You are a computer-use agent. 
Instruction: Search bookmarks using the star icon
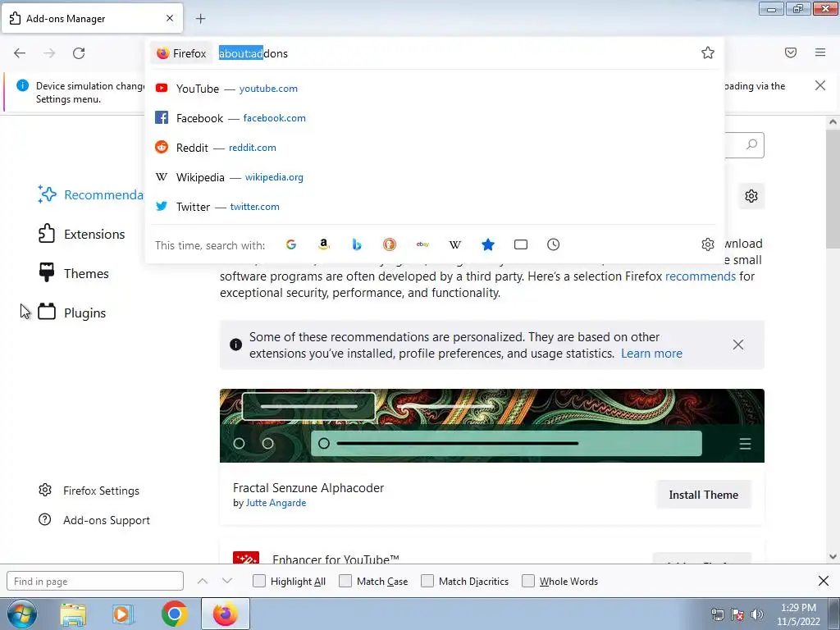(x=488, y=244)
